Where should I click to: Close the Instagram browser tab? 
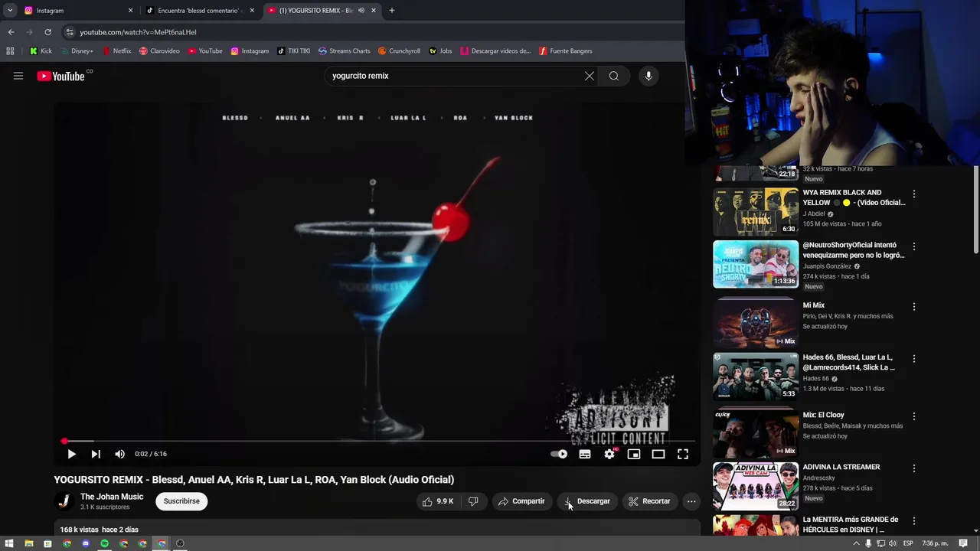point(130,11)
